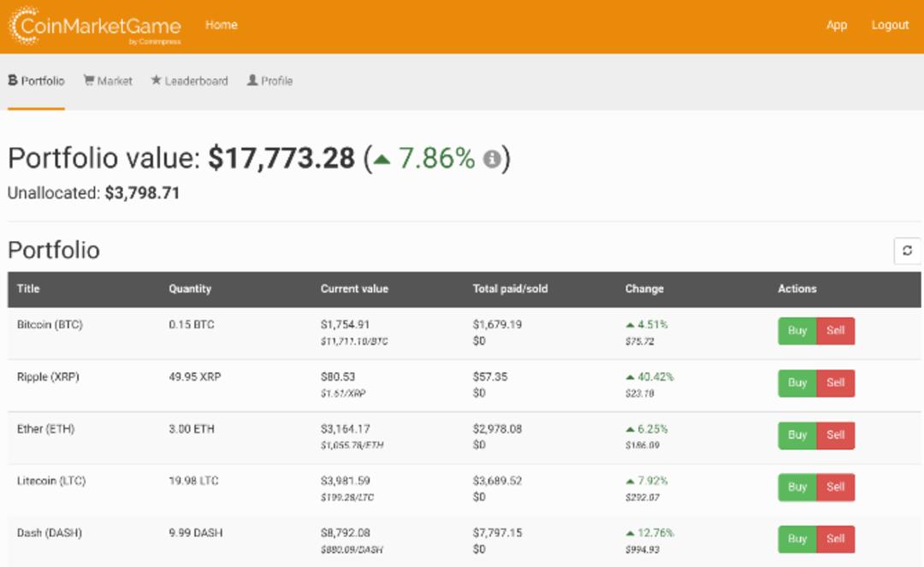Open the Profile tab with person icon
The width and height of the screenshot is (924, 567).
click(x=269, y=80)
